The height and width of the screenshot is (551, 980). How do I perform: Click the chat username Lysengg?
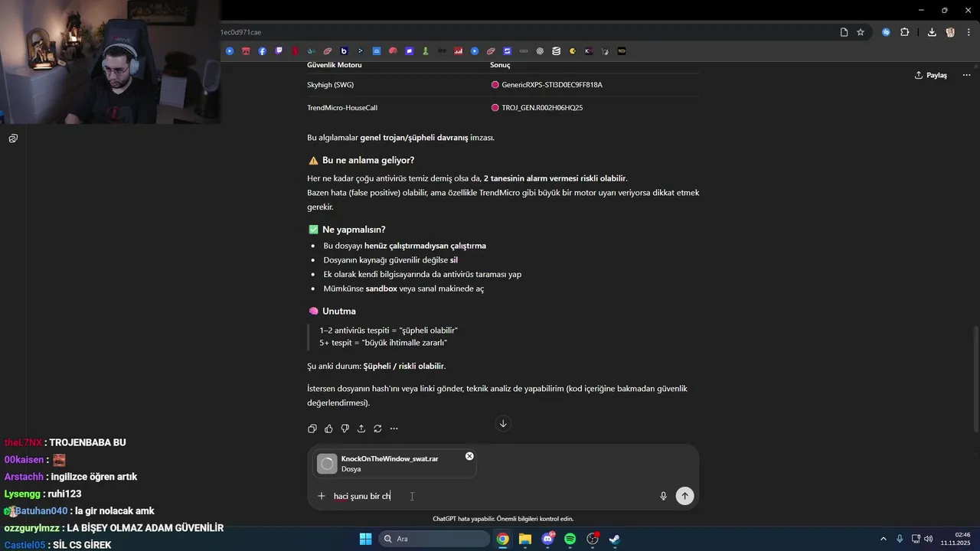point(23,494)
